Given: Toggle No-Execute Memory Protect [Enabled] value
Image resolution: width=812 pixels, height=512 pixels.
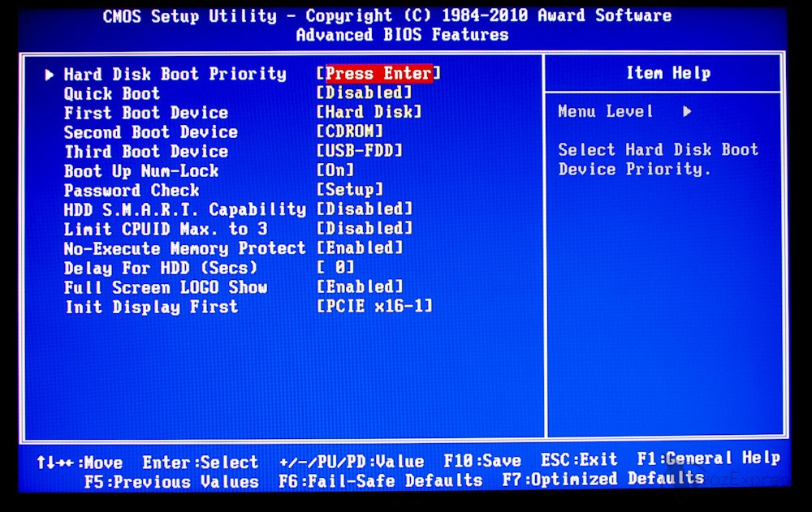Looking at the screenshot, I should coord(360,247).
